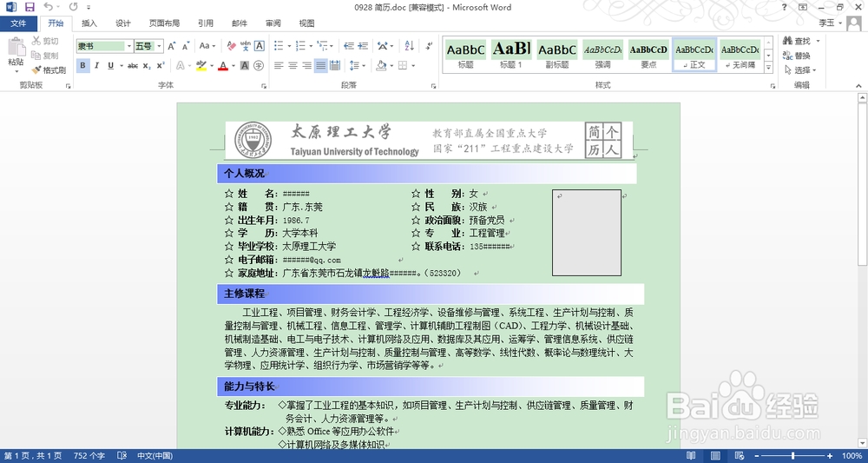This screenshot has width=868, height=463.
Task: Open line spacing dropdown
Action: [x=358, y=66]
